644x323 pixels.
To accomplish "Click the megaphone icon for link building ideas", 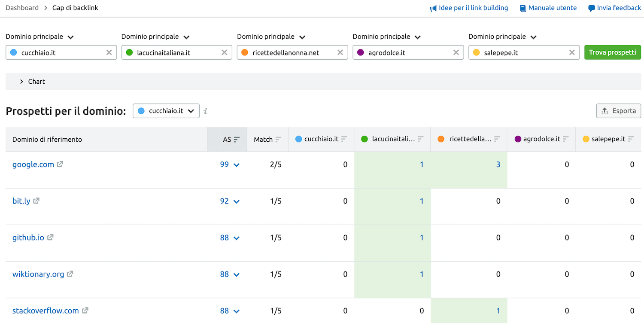I will point(433,8).
